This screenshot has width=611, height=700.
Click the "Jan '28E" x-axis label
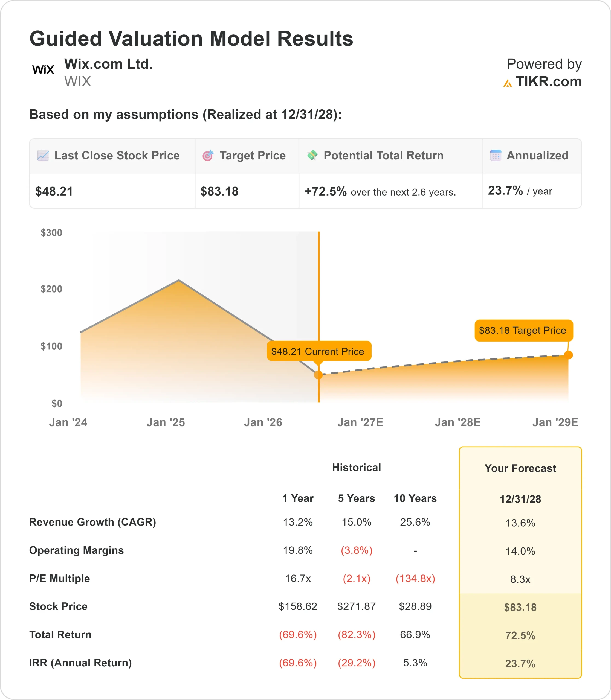tap(457, 422)
